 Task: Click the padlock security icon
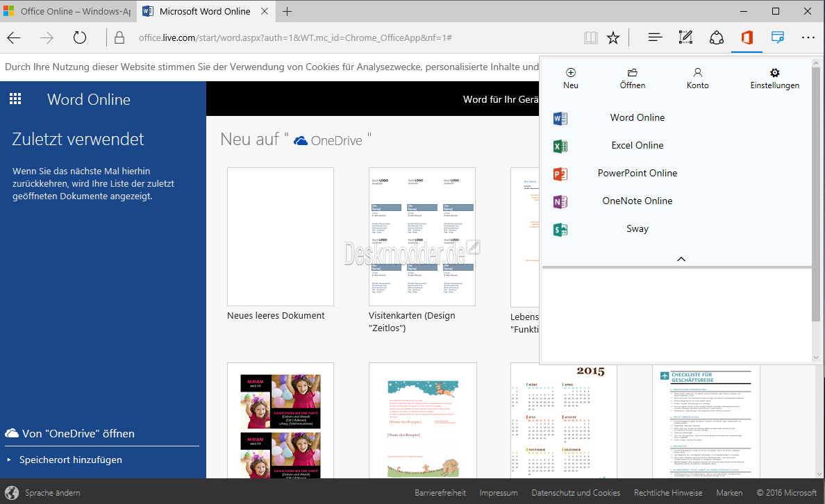[119, 37]
